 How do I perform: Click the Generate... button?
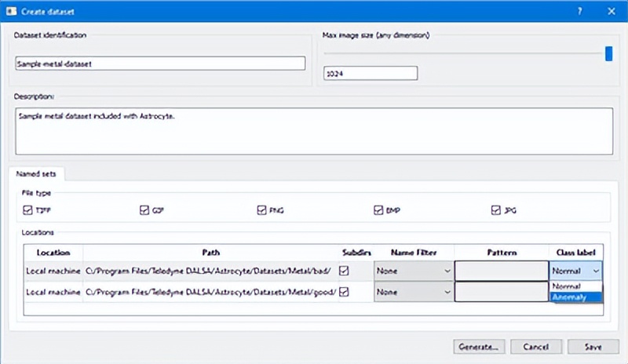479,346
